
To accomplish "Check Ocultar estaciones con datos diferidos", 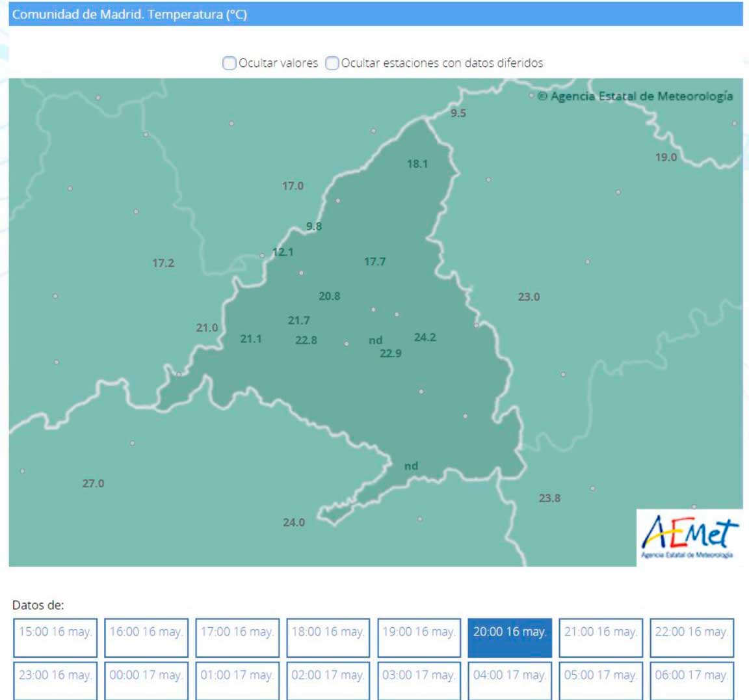I will click(x=332, y=63).
